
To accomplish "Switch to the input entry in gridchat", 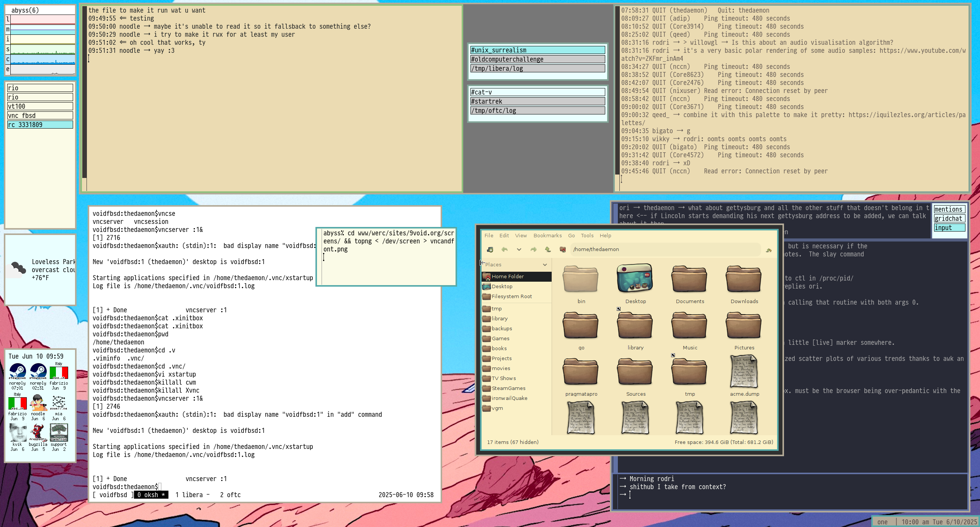I will pos(949,228).
